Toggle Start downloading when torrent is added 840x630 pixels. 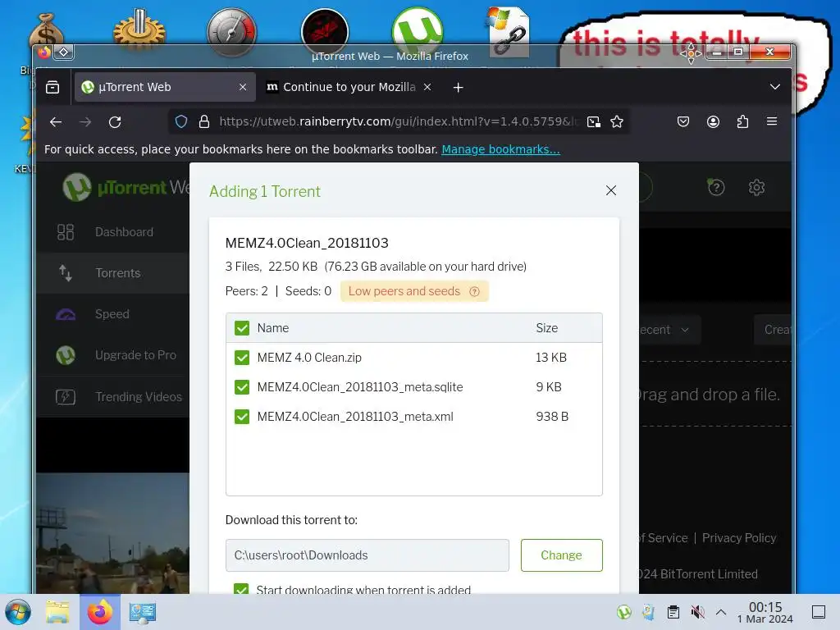(242, 589)
